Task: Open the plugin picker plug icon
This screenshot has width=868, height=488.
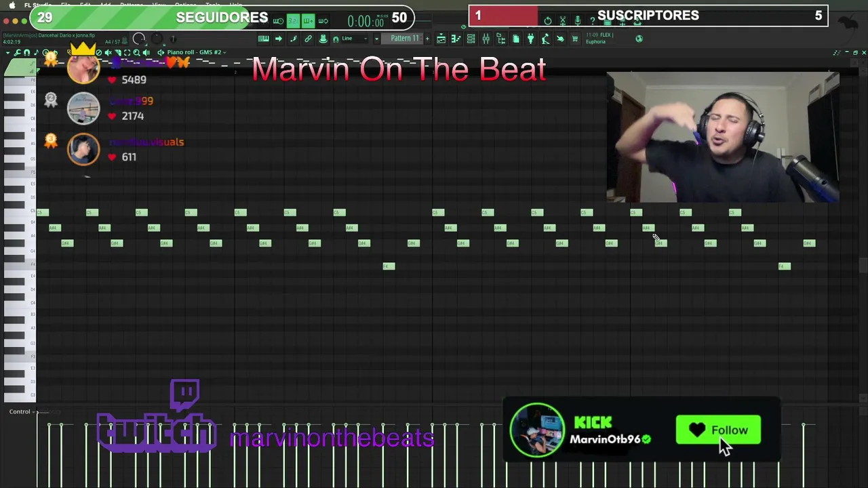Action: [530, 39]
